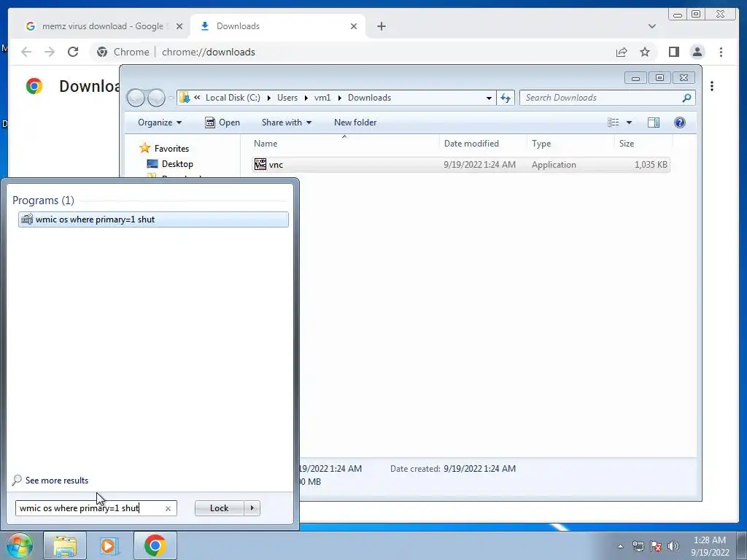The image size is (747, 560).
Task: Click vm1 in the address breadcrumb
Action: pos(322,98)
